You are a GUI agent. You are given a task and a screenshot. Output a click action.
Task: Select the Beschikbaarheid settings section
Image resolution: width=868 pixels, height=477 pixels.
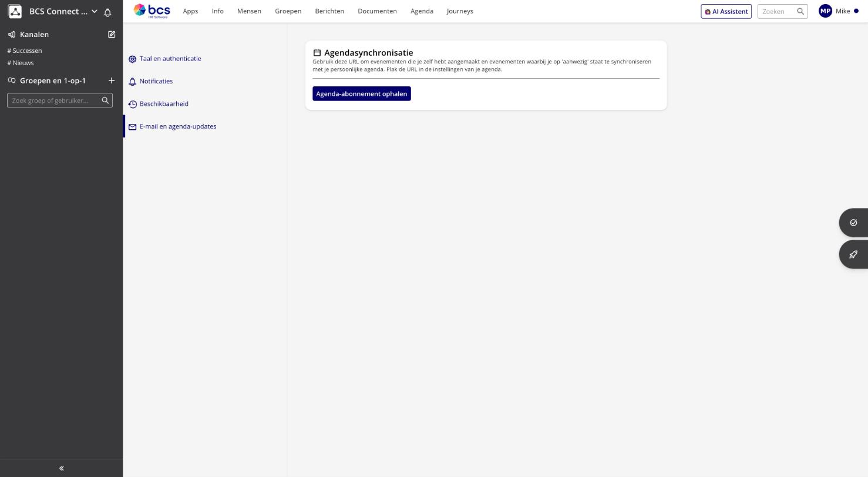coord(164,104)
